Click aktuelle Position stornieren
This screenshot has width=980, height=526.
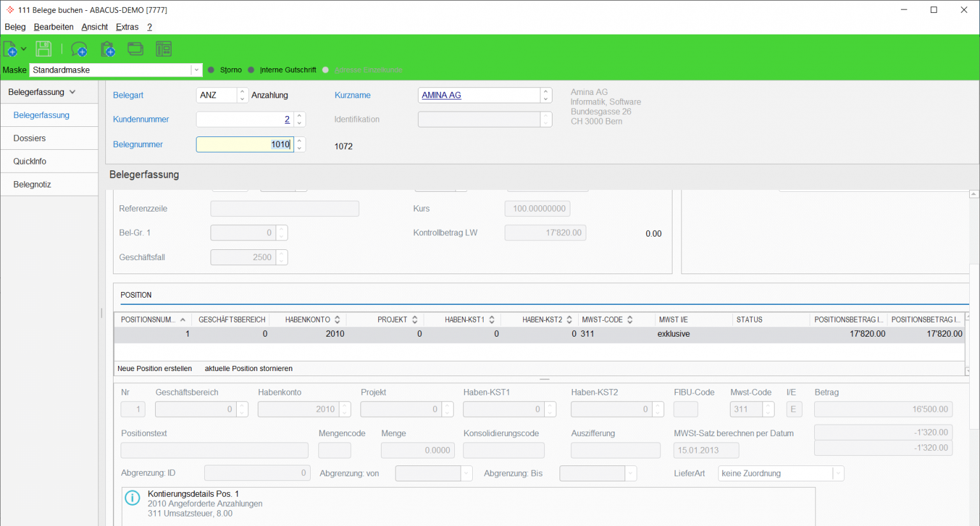click(249, 369)
